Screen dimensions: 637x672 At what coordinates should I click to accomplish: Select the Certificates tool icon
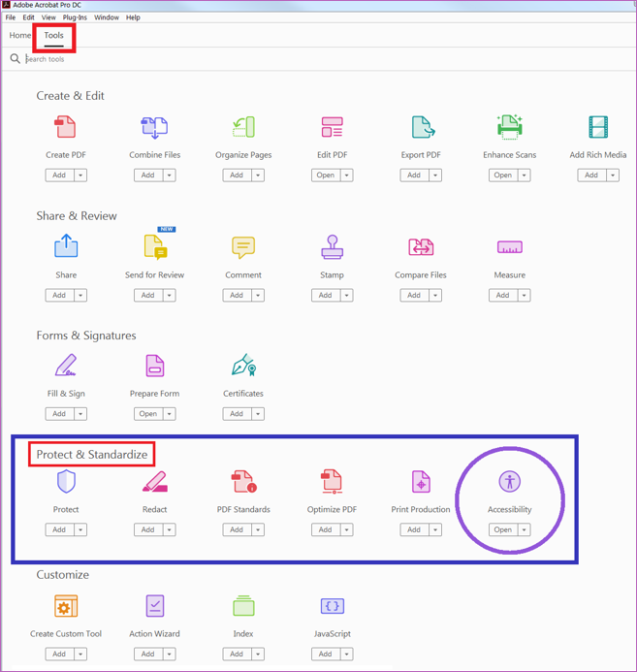[x=243, y=366]
